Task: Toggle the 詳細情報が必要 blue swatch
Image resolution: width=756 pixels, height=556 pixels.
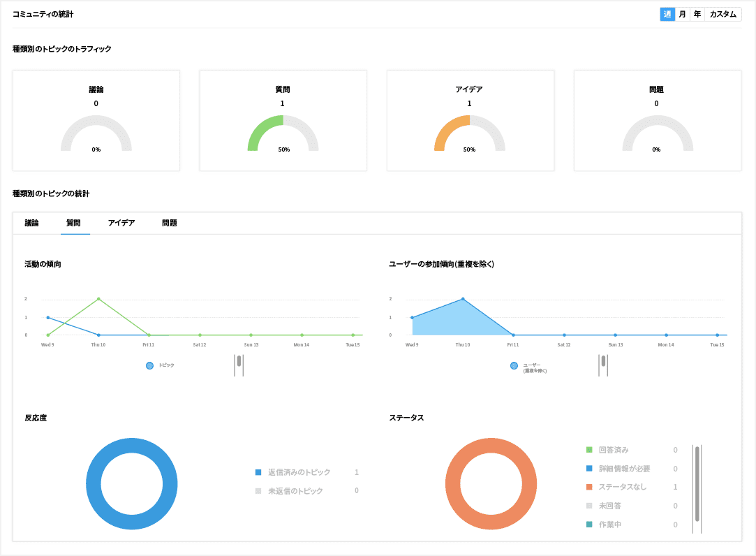Action: (x=589, y=468)
